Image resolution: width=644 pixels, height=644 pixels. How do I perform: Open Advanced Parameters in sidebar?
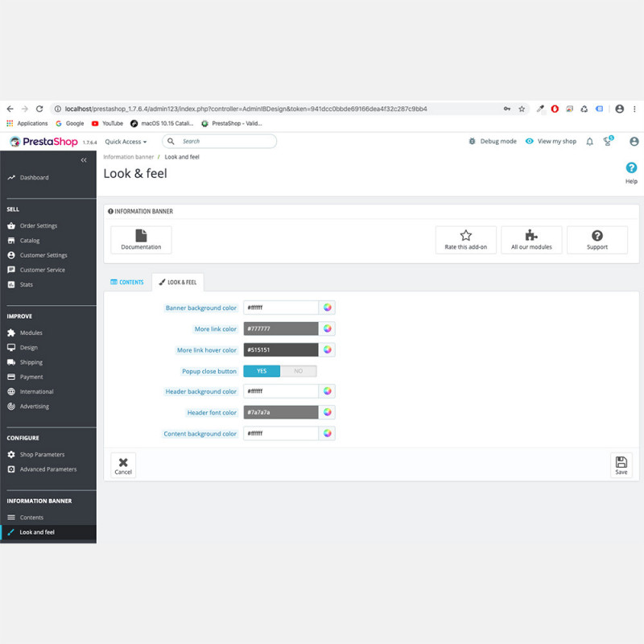coord(48,469)
